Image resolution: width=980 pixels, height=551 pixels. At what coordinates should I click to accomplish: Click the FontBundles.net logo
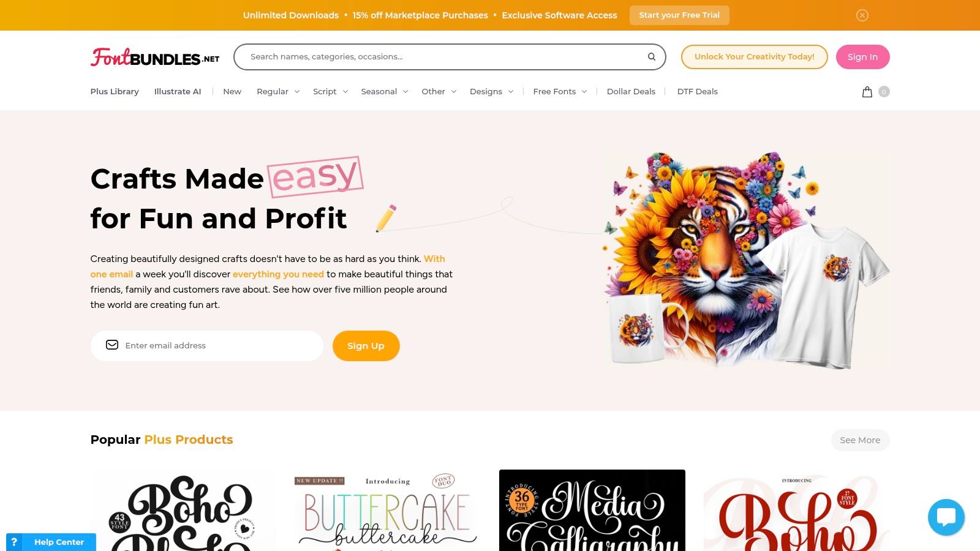pos(155,57)
